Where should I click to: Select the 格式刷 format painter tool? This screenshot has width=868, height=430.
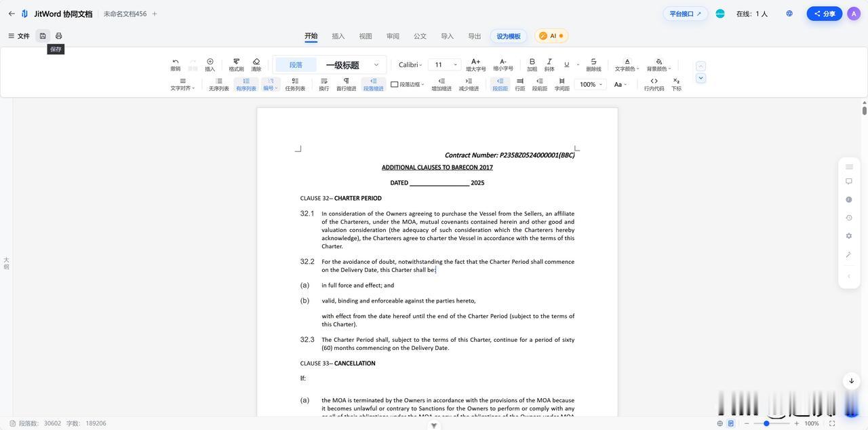(x=236, y=64)
